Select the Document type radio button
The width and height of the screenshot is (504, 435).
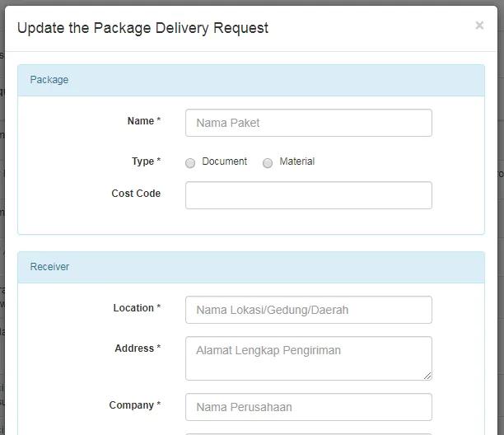[x=190, y=163]
